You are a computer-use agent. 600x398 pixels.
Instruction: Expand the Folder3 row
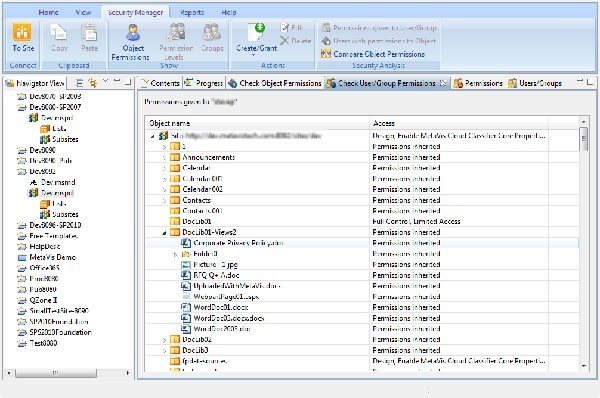pos(175,254)
